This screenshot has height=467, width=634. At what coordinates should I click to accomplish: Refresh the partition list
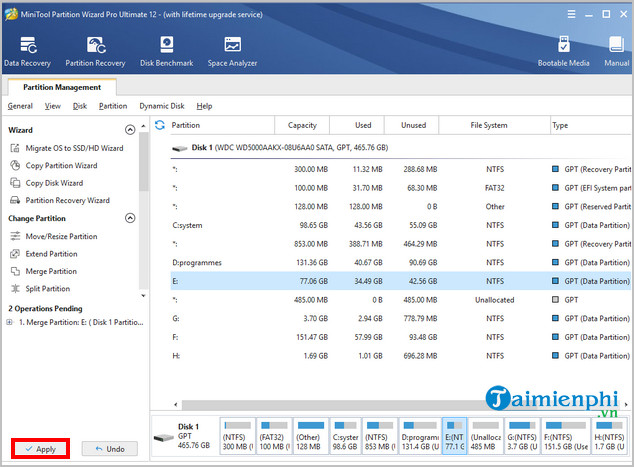(x=160, y=125)
